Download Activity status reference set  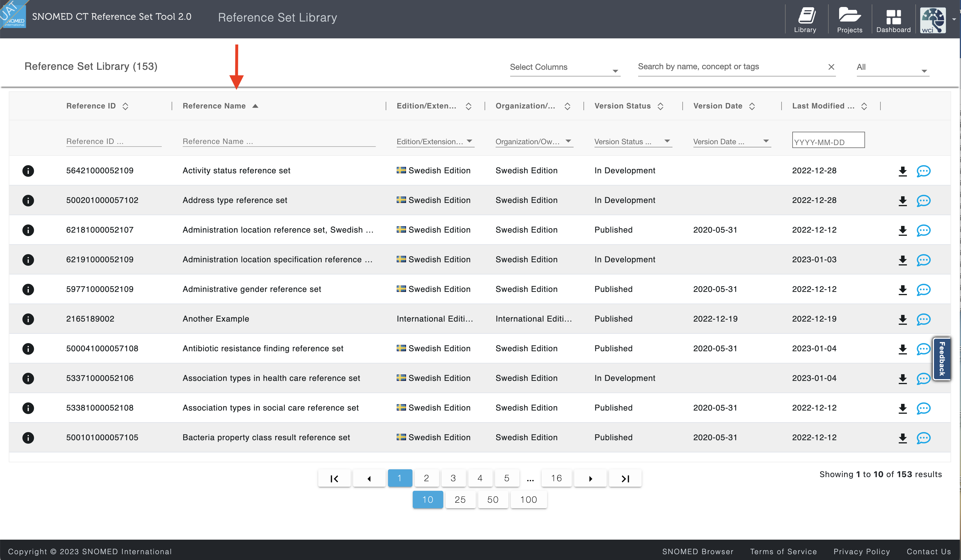902,171
